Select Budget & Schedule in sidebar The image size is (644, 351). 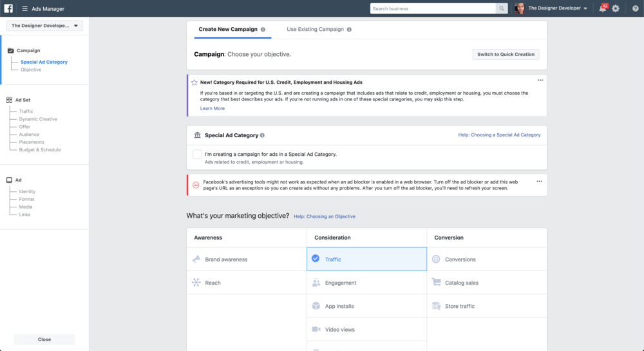pyautogui.click(x=40, y=150)
